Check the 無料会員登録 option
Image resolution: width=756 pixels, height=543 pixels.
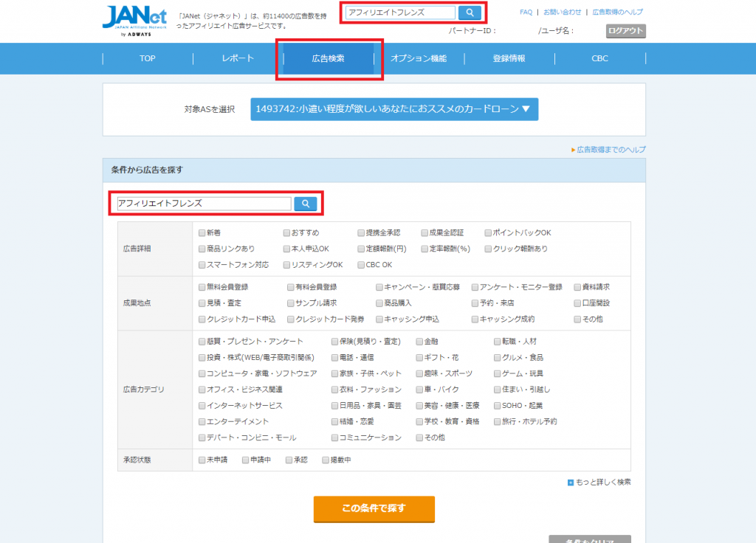click(202, 287)
